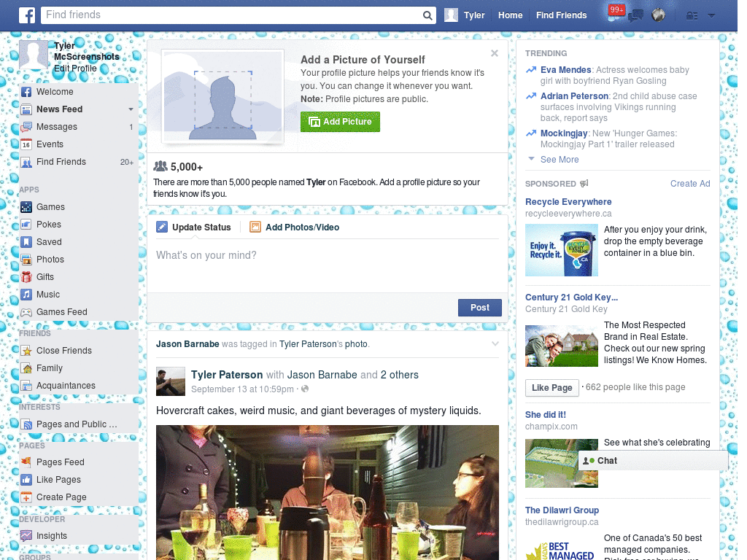
Task: Click Like Page for Century 21
Action: 551,388
